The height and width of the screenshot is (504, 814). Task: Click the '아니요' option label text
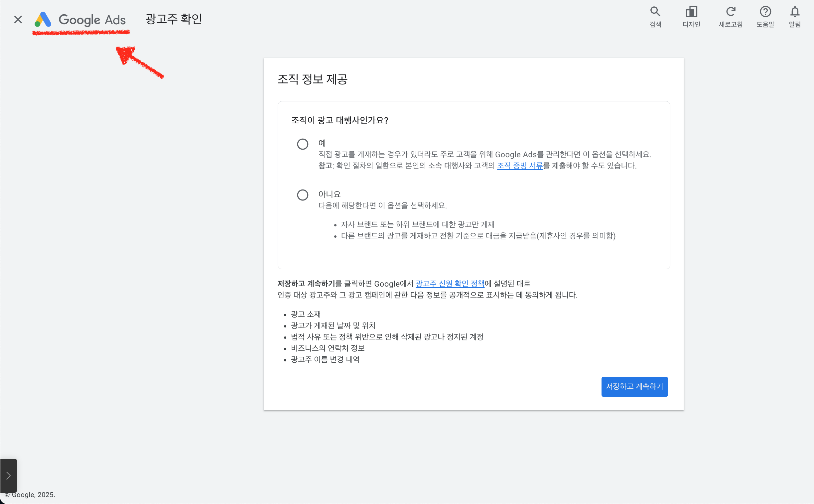coord(329,194)
